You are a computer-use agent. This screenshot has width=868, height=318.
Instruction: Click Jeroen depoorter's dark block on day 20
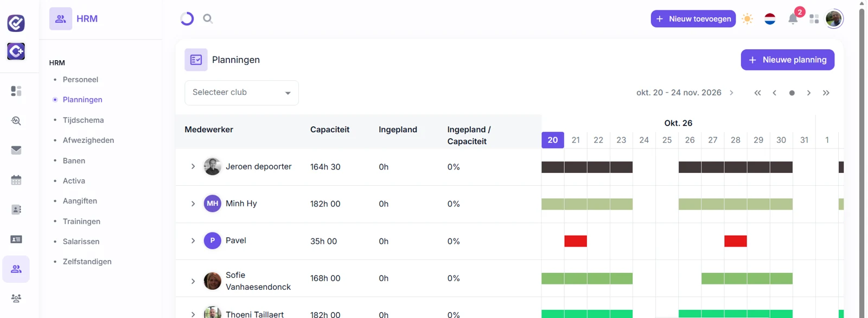(x=553, y=167)
